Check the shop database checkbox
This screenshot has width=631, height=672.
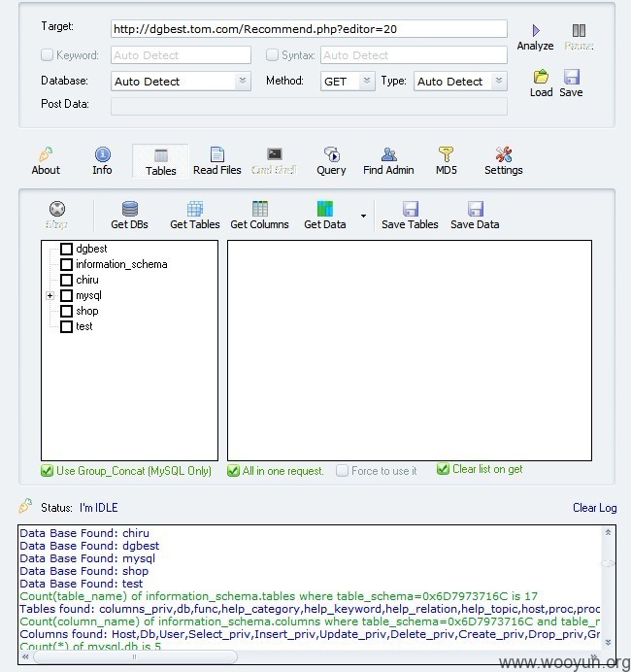coord(66,311)
